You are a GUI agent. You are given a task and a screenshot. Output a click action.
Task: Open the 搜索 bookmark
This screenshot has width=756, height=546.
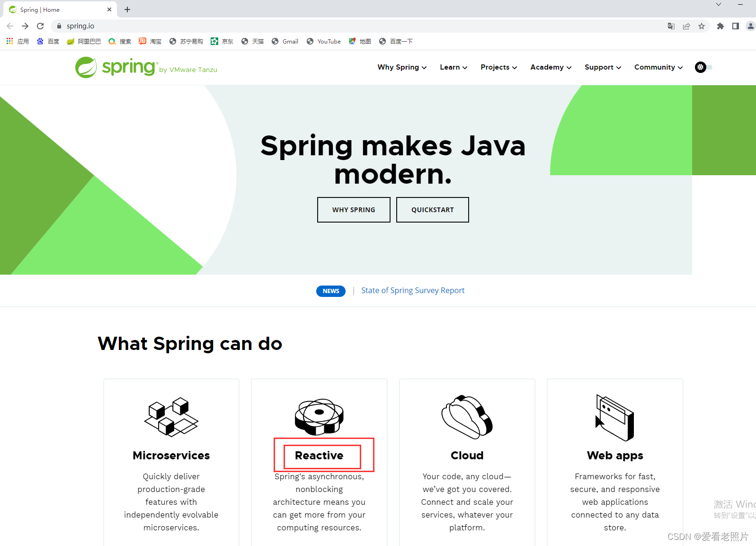(x=120, y=41)
